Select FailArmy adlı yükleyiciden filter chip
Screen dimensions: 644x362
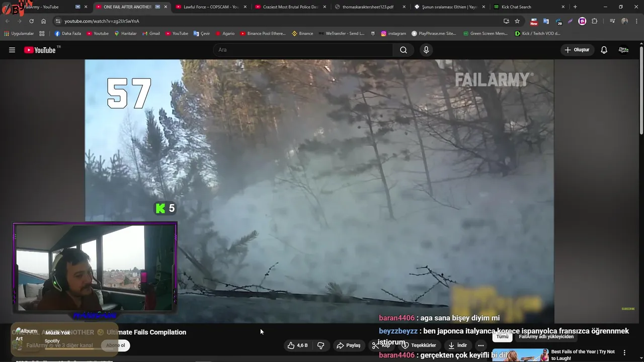[x=546, y=336]
